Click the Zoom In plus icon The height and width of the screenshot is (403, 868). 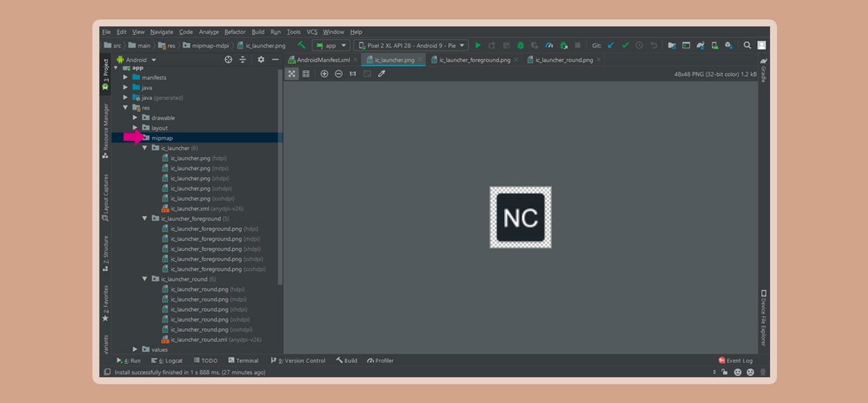click(x=324, y=74)
